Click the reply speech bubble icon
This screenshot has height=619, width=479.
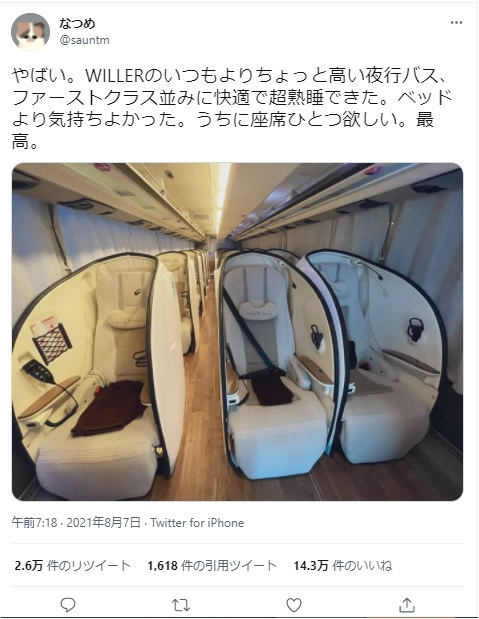68,604
